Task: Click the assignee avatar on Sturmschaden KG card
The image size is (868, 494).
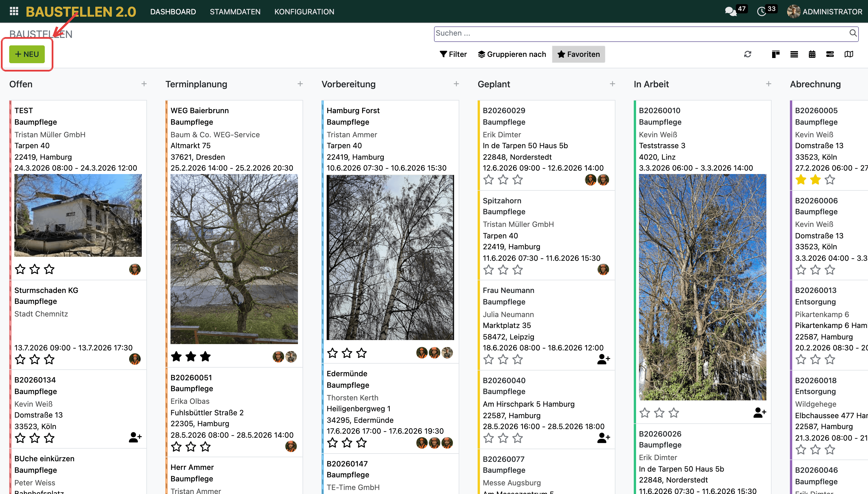Action: coord(135,359)
